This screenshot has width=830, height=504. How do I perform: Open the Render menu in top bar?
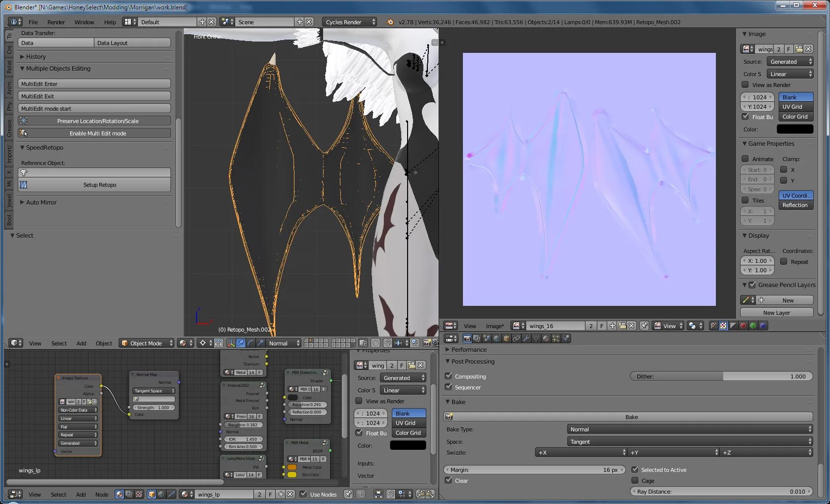click(x=56, y=22)
